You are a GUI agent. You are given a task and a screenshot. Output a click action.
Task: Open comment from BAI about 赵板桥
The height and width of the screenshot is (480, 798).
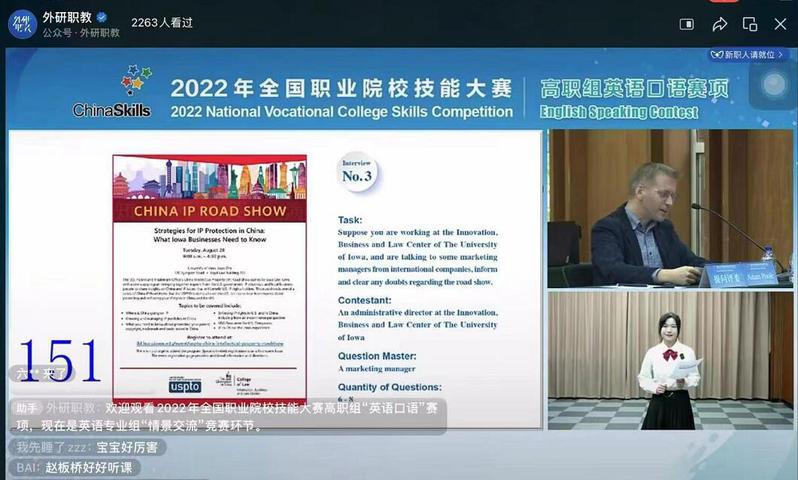coord(75,467)
